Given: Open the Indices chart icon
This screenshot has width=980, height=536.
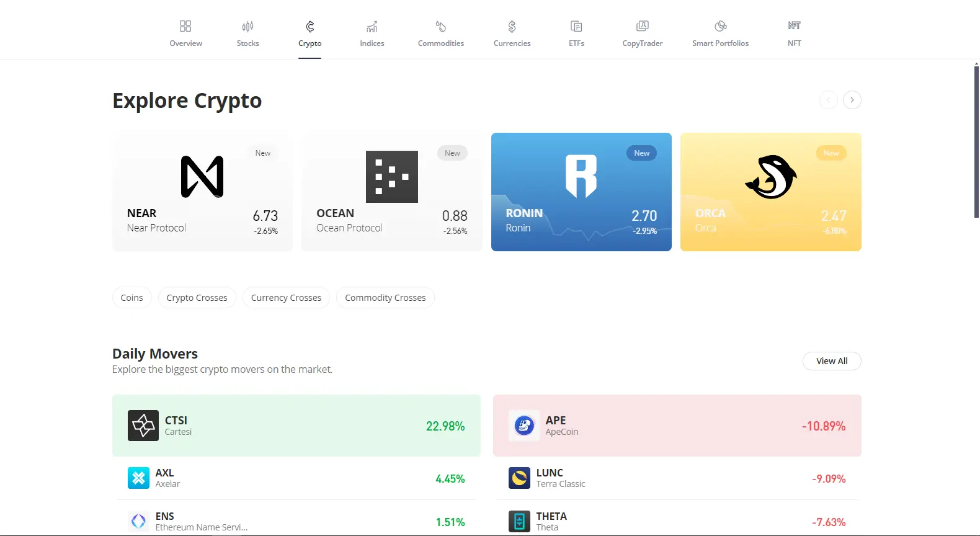Looking at the screenshot, I should click(x=372, y=26).
